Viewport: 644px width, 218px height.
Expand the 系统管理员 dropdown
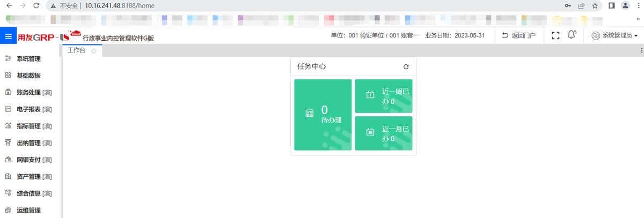point(636,36)
